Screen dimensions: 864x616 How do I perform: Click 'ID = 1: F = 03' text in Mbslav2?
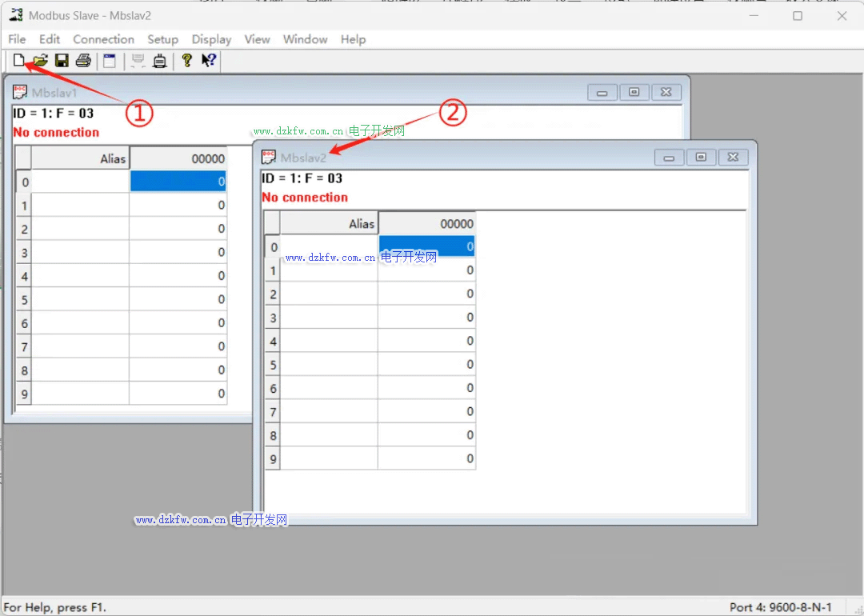(x=302, y=178)
